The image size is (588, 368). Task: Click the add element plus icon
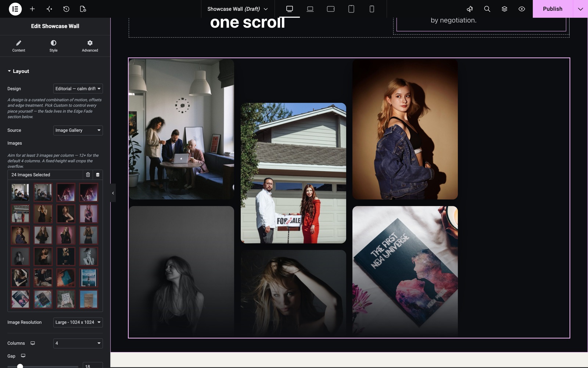32,9
